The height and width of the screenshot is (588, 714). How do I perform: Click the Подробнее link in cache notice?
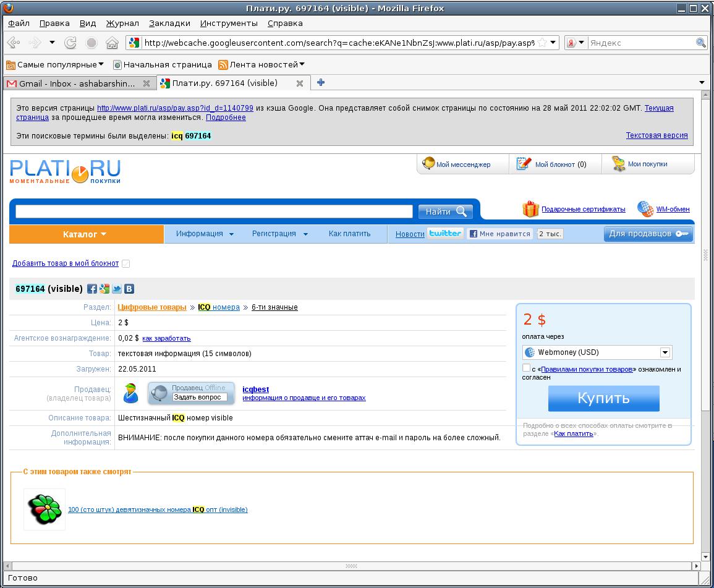click(226, 117)
